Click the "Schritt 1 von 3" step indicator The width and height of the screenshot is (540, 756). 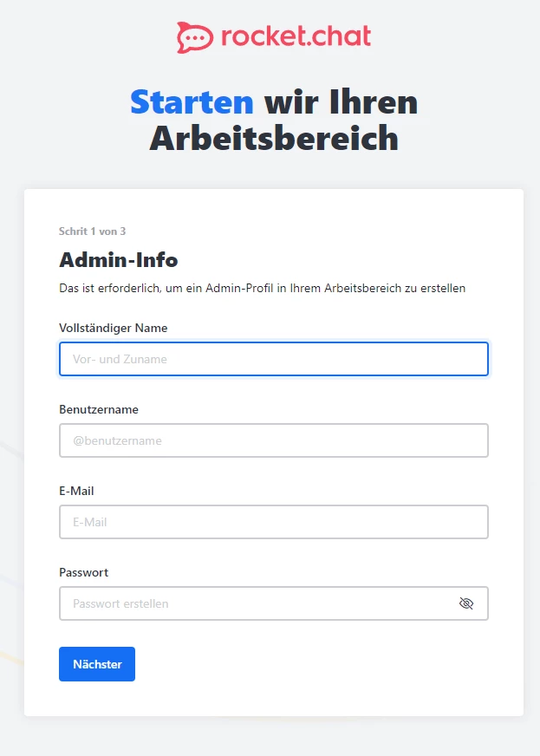(x=93, y=231)
